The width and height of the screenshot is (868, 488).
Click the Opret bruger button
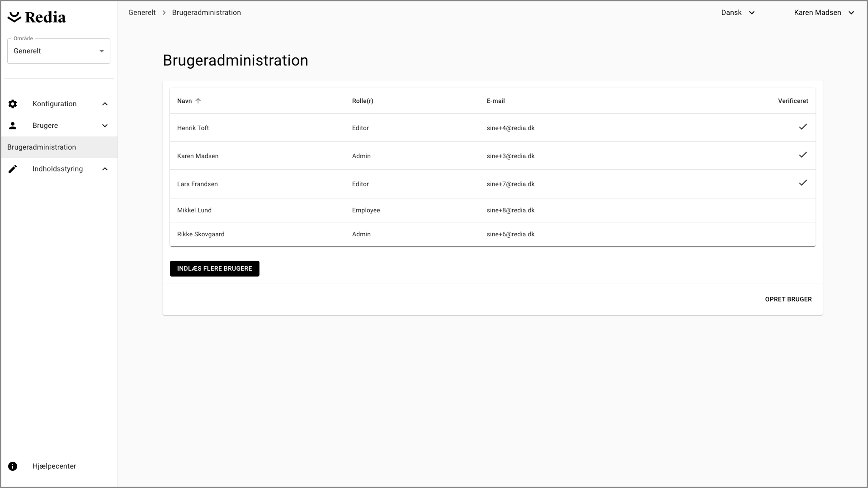tap(788, 299)
